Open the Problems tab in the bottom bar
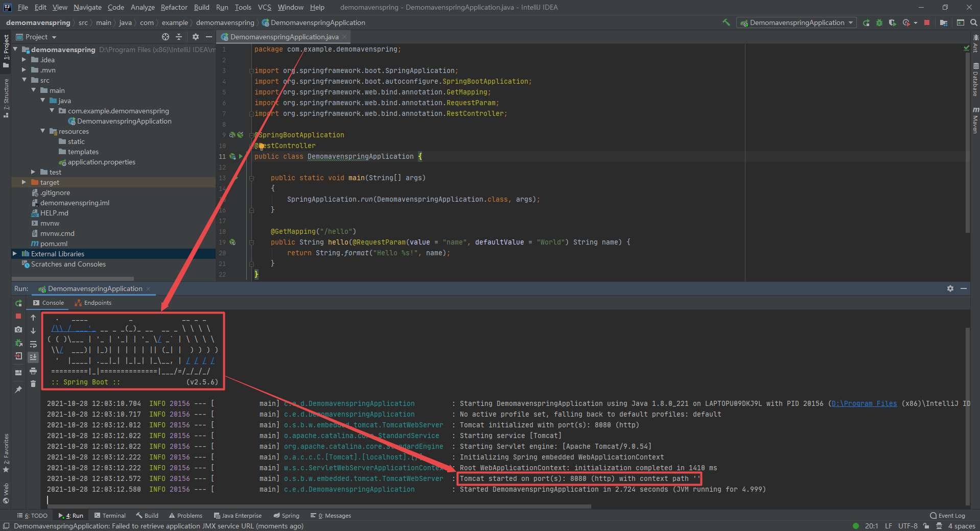The height and width of the screenshot is (531, 980). (x=185, y=516)
